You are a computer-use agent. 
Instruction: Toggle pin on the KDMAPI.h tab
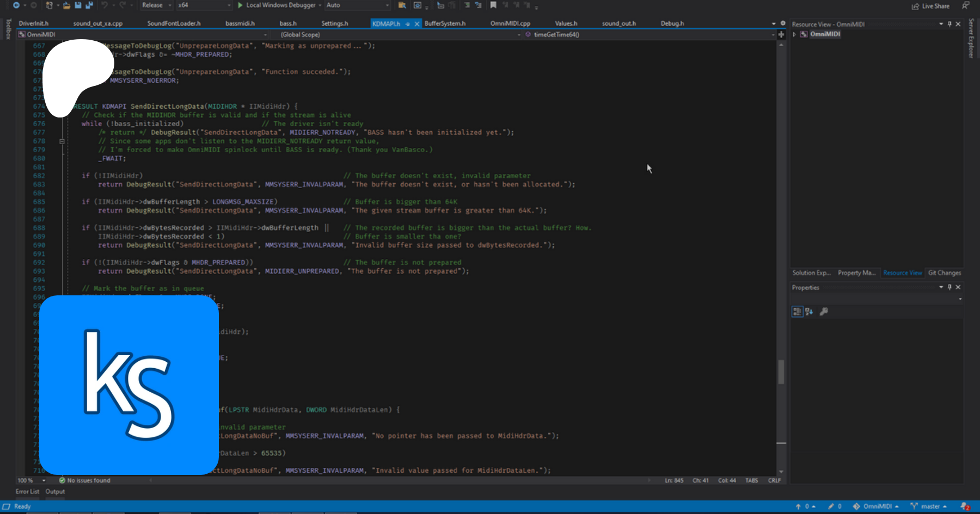pos(408,24)
